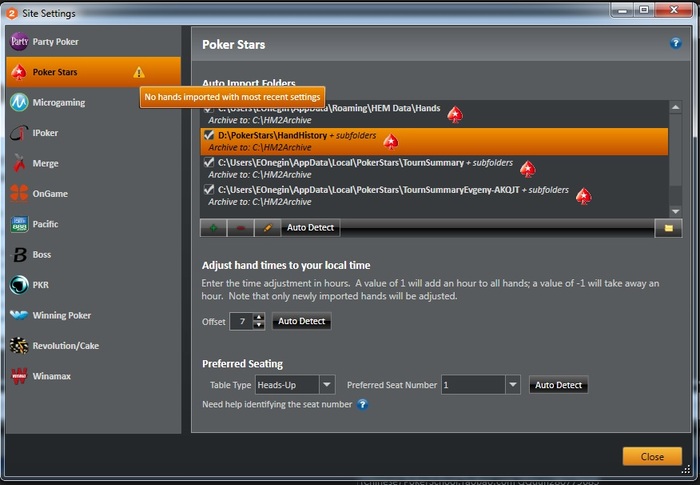Click help icon beside seat number text
Viewport: 700px width, 485px height.
click(362, 405)
